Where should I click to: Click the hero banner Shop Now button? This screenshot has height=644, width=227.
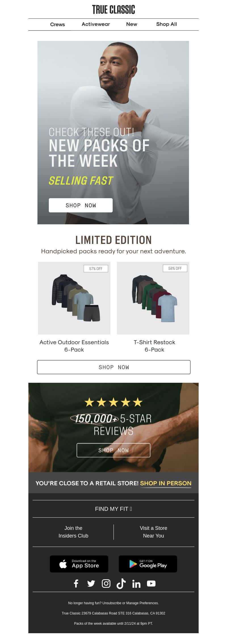(81, 205)
